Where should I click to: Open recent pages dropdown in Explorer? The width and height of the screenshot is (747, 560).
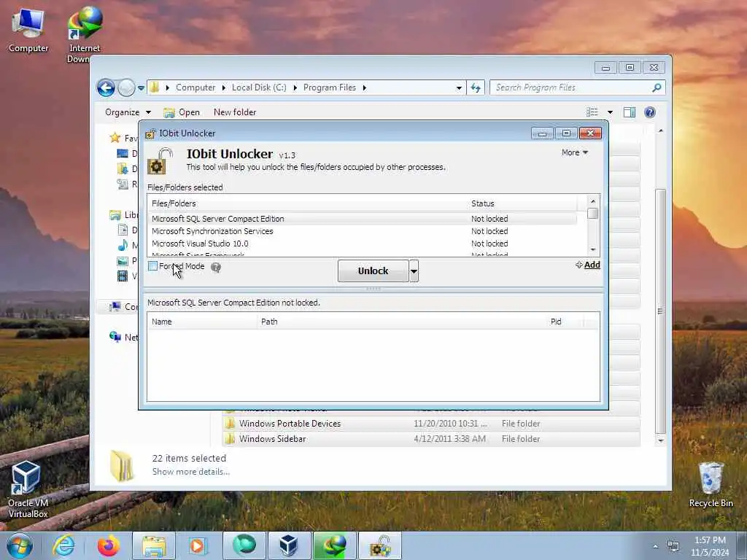141,87
